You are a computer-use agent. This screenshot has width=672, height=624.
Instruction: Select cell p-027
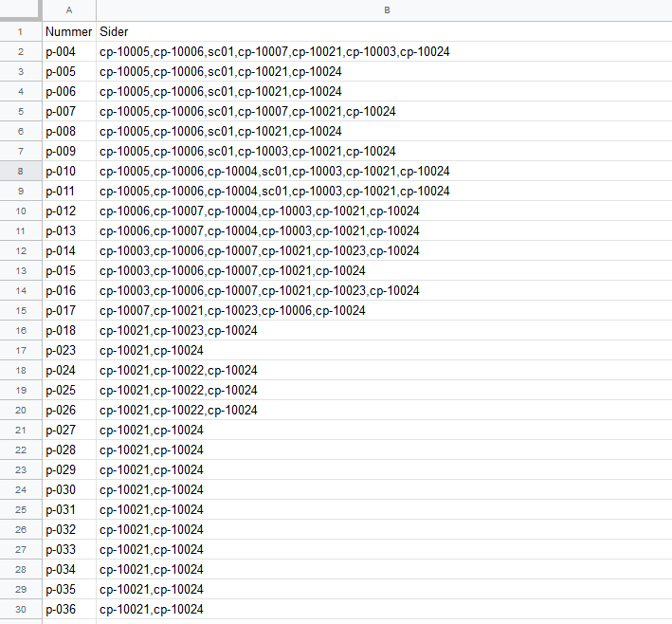69,430
